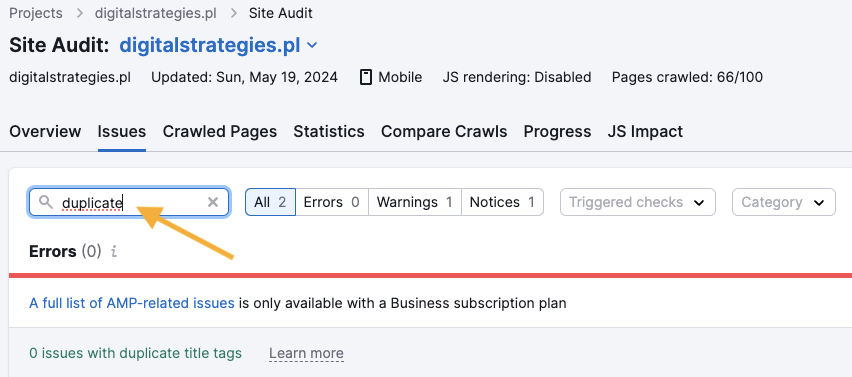This screenshot has height=377, width=852.
Task: Open the AMP-related issues link
Action: coord(131,303)
